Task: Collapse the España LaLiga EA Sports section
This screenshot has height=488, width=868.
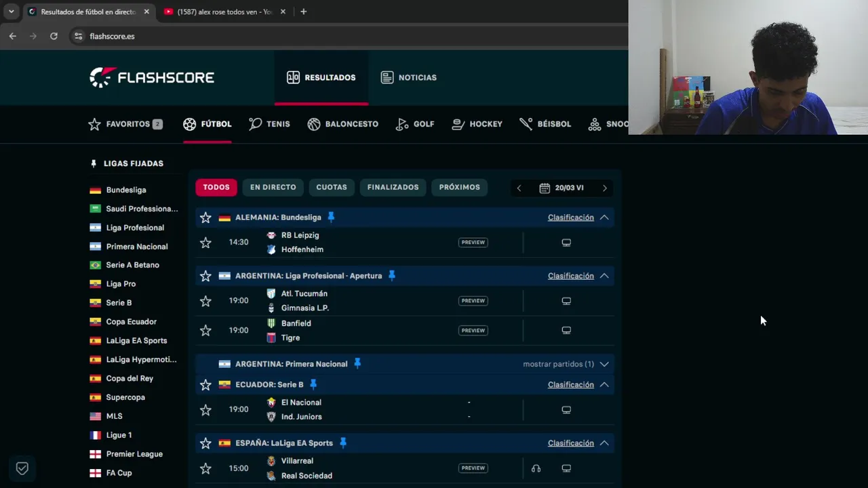Action: pos(604,443)
